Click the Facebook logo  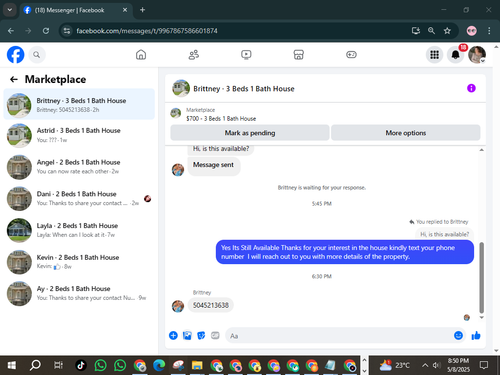click(16, 55)
